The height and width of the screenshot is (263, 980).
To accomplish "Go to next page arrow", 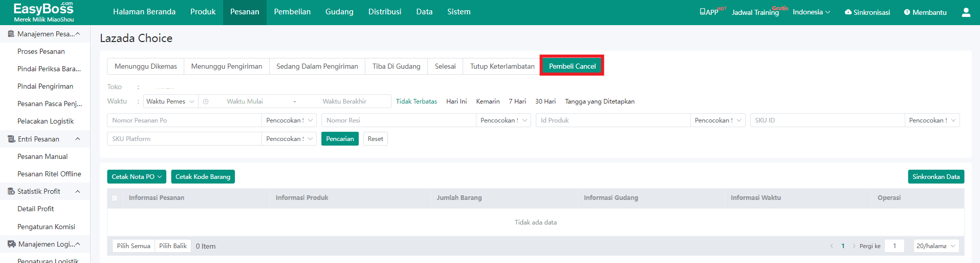I will point(854,246).
